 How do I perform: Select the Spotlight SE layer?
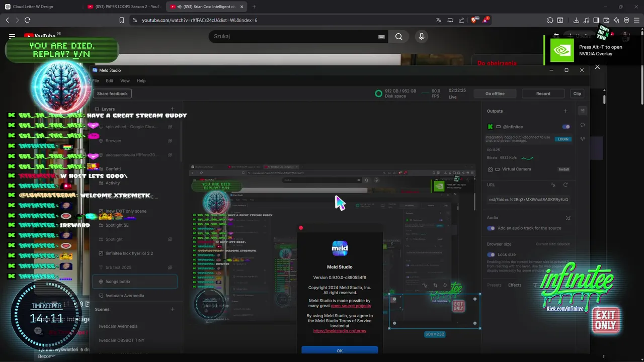[x=135, y=225]
